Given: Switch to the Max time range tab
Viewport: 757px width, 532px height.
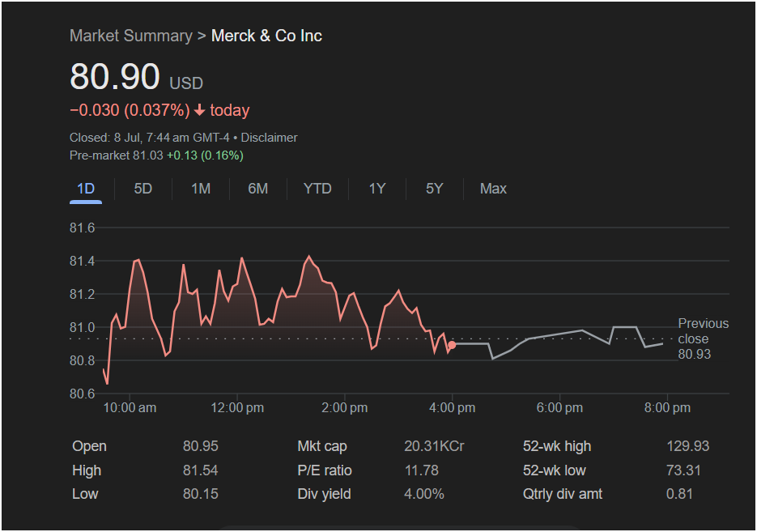Looking at the screenshot, I should click(493, 189).
